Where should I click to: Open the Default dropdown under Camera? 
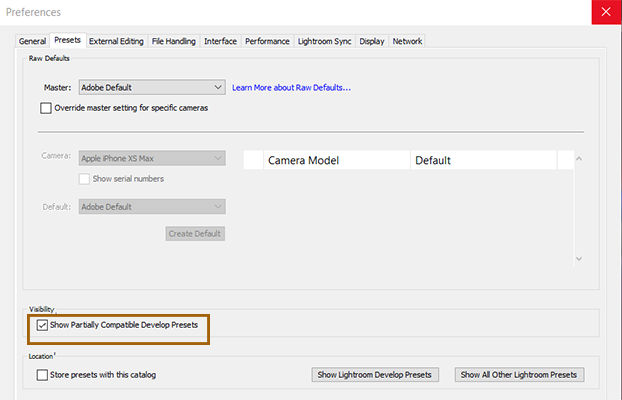click(152, 207)
